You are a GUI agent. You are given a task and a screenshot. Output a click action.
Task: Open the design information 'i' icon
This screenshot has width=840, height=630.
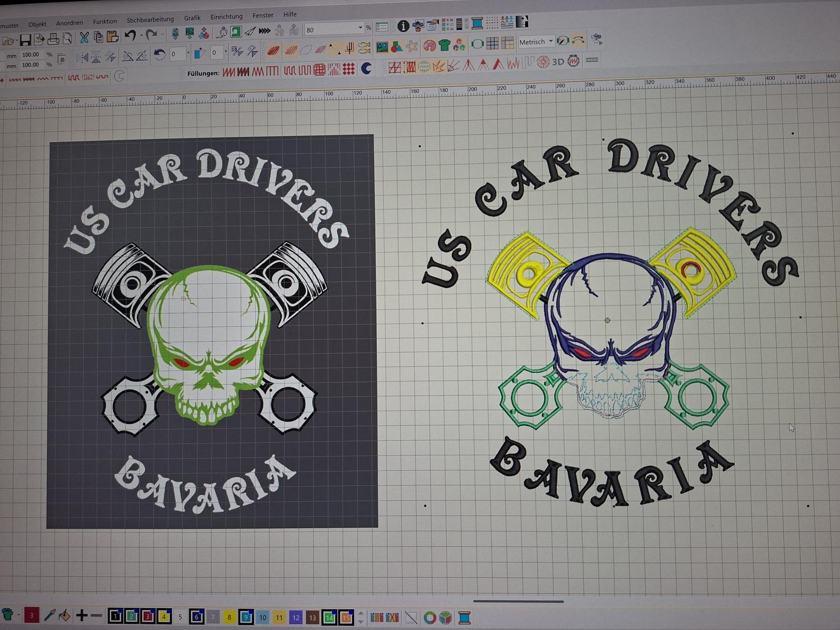(x=403, y=26)
